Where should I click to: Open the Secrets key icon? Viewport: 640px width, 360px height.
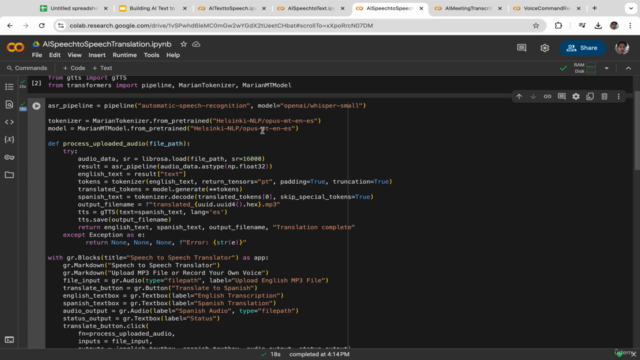tap(9, 157)
